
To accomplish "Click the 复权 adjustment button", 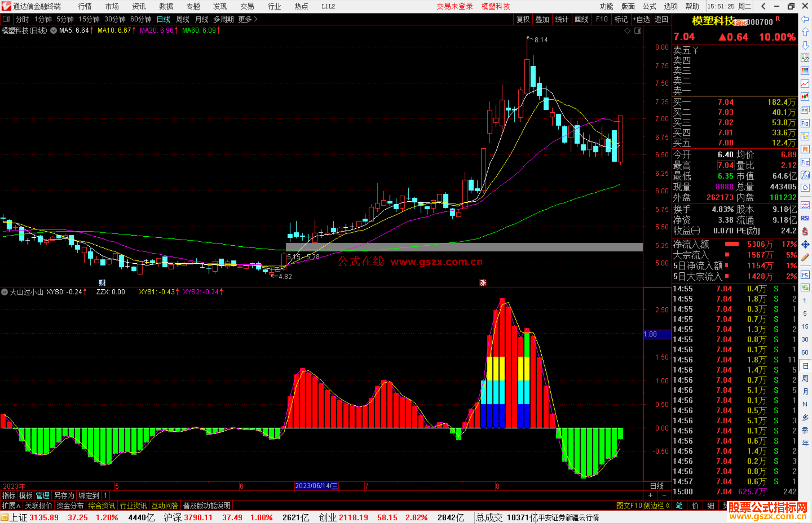I will point(523,19).
